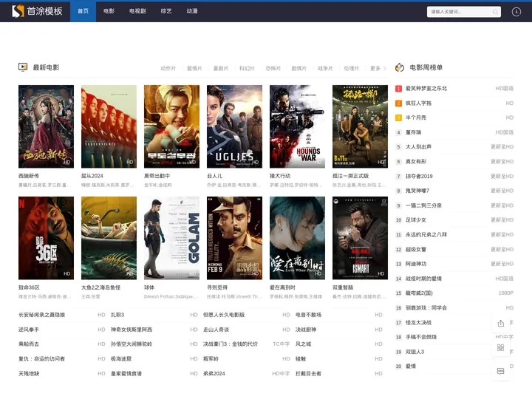Open ranked item 掠夺者2019
Viewport: 532px width, 399px height.
click(419, 177)
